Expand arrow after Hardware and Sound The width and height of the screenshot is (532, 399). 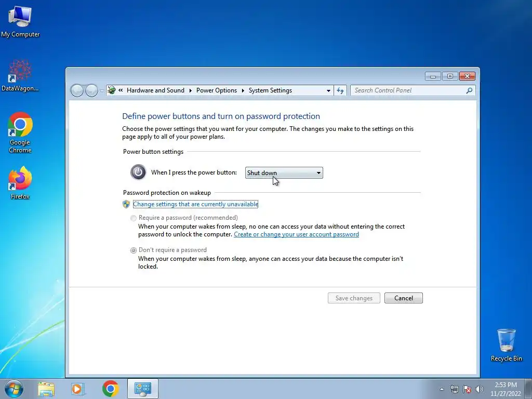click(190, 90)
